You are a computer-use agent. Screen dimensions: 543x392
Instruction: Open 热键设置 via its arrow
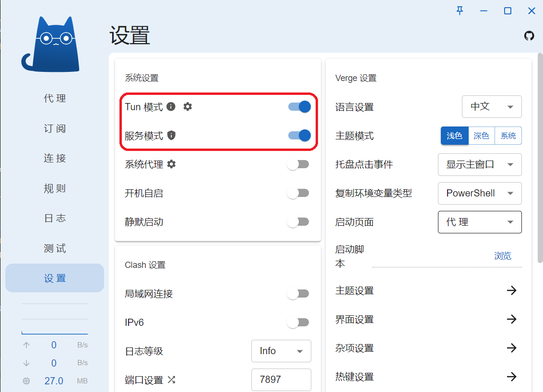click(512, 377)
